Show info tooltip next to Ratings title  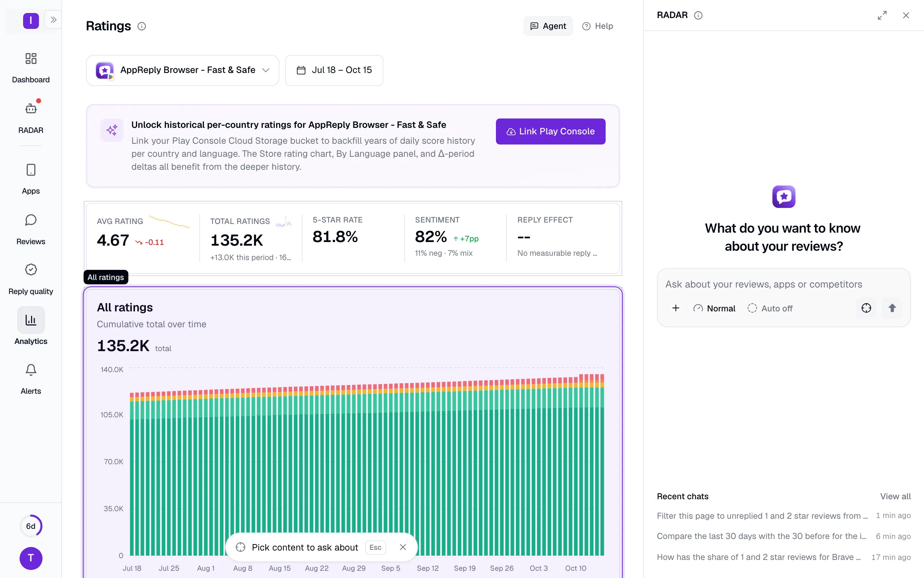point(141,26)
